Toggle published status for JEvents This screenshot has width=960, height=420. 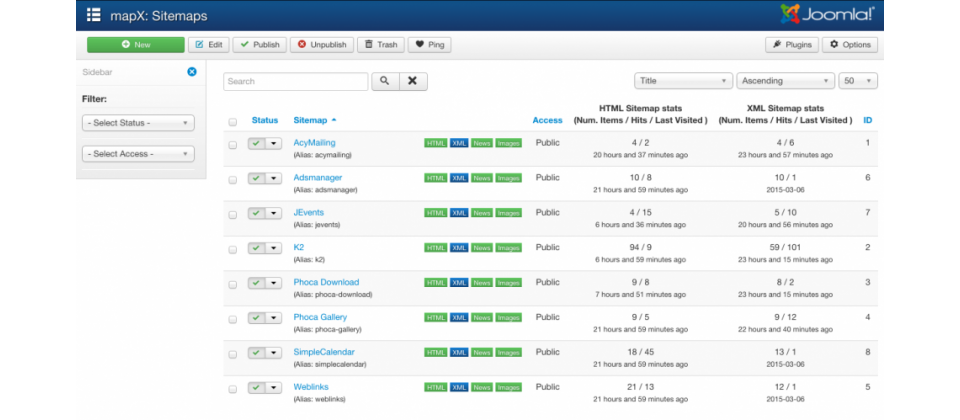tap(256, 213)
